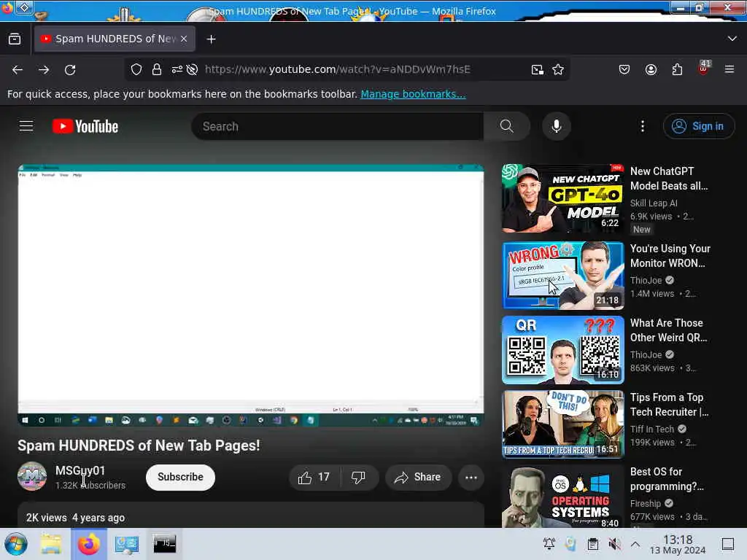This screenshot has width=747, height=560.
Task: Dislike the video with thumbs down
Action: tap(358, 477)
